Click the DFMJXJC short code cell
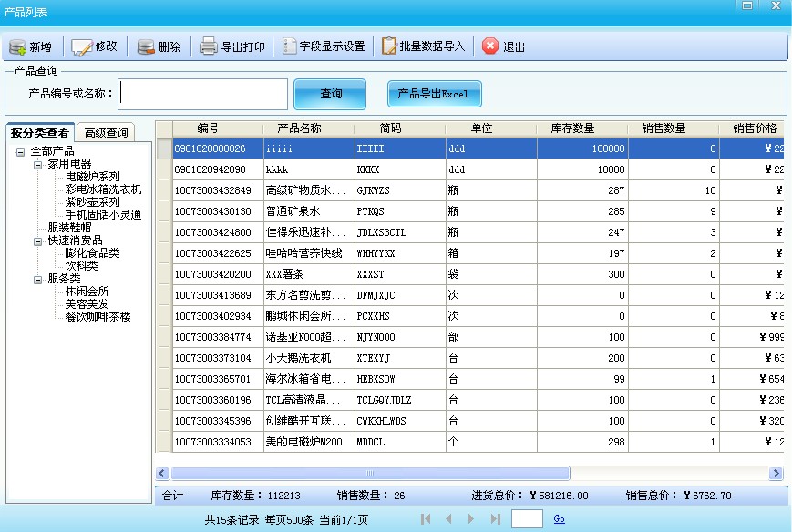 (400, 295)
